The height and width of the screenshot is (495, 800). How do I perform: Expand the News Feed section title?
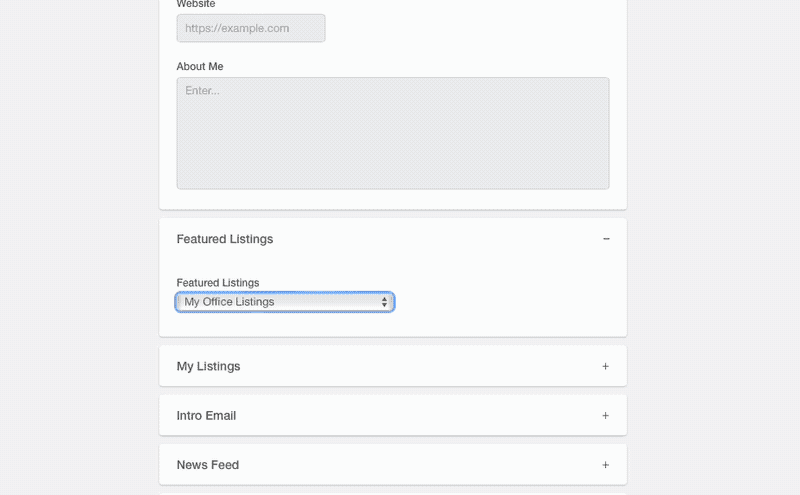[x=207, y=465]
